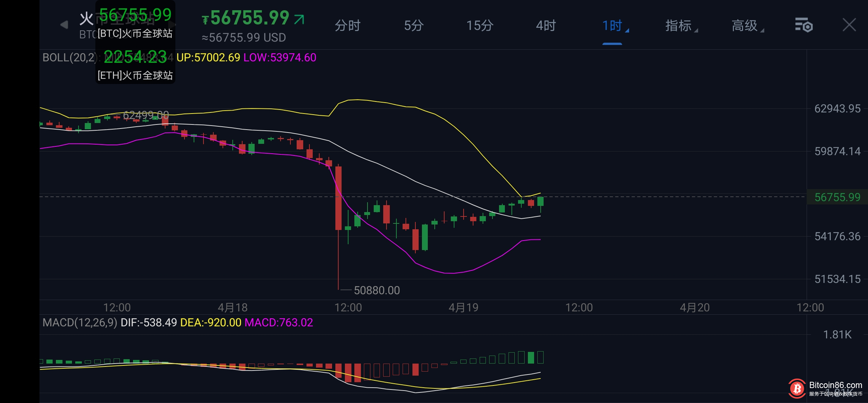Screen dimensions: 868x403
Task: Expand the 1时 timeframe dropdown
Action: [x=614, y=26]
